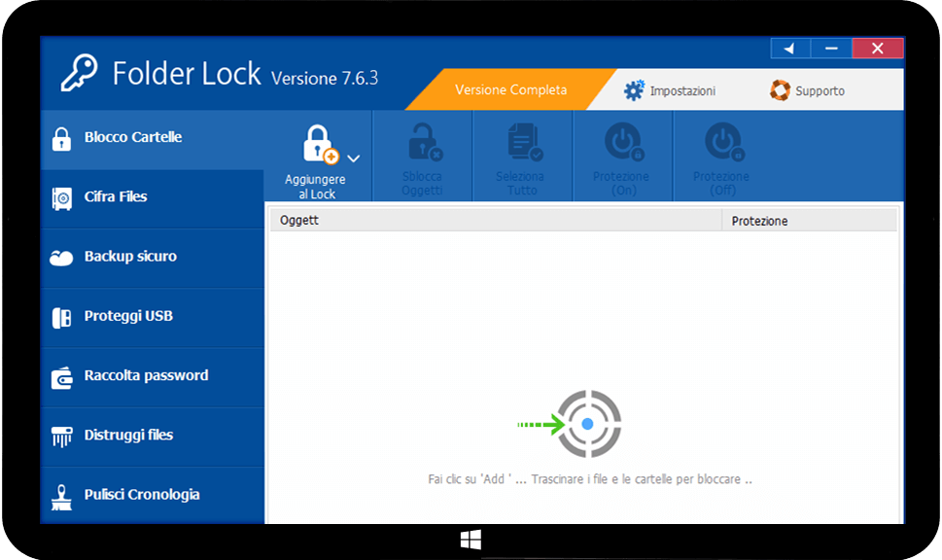Click the padlock icon beside Blocco Cartelle

(61, 139)
